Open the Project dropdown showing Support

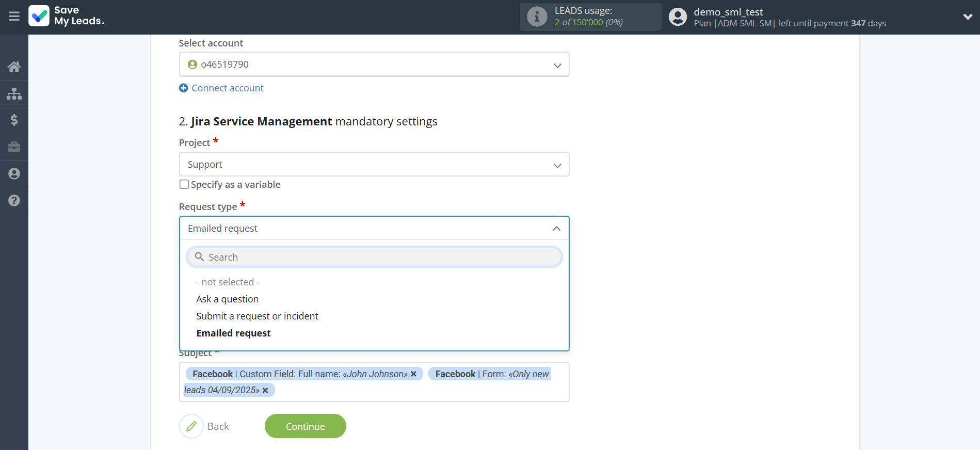point(374,165)
